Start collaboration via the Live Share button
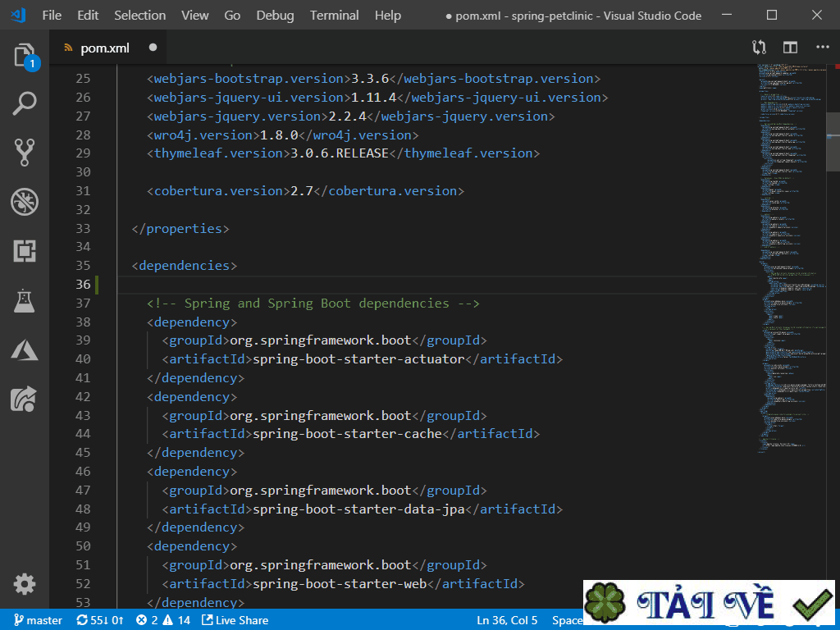This screenshot has width=840, height=630. tap(235, 620)
